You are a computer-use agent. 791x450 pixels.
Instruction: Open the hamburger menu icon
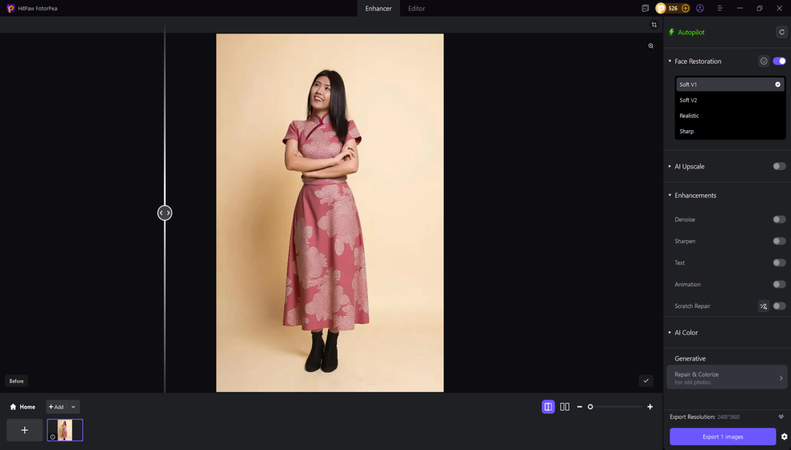[x=720, y=9]
